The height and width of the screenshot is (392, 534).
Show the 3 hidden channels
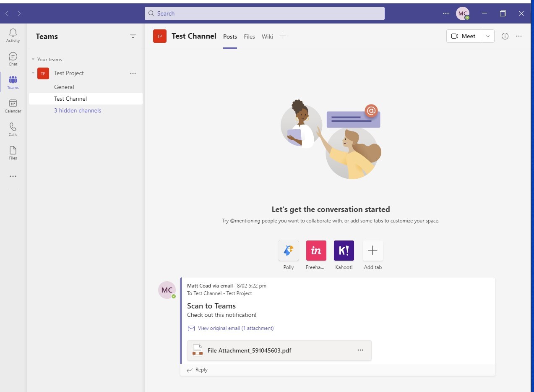(x=78, y=110)
